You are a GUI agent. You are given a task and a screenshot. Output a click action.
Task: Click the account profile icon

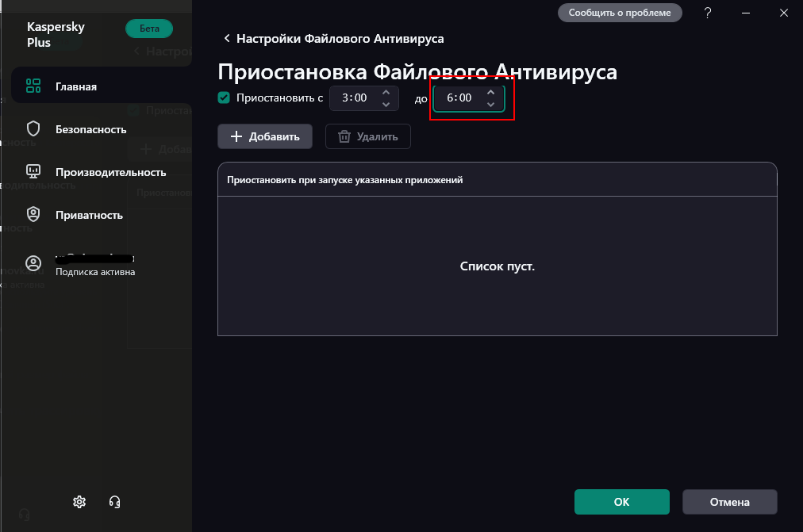coord(33,263)
